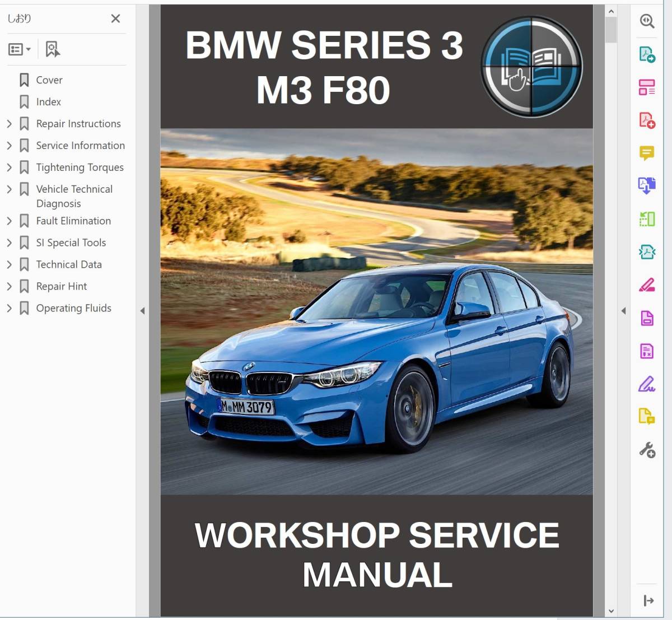Expand the Fault Elimination bookmark
Image resolution: width=672 pixels, height=620 pixels.
point(9,221)
